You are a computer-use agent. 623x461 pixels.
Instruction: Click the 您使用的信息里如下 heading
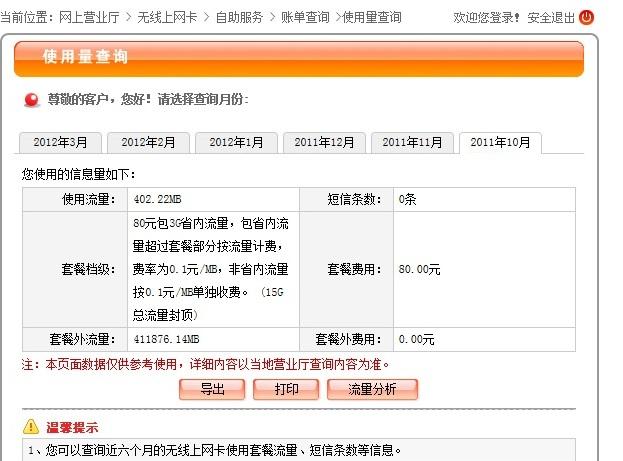tap(79, 174)
